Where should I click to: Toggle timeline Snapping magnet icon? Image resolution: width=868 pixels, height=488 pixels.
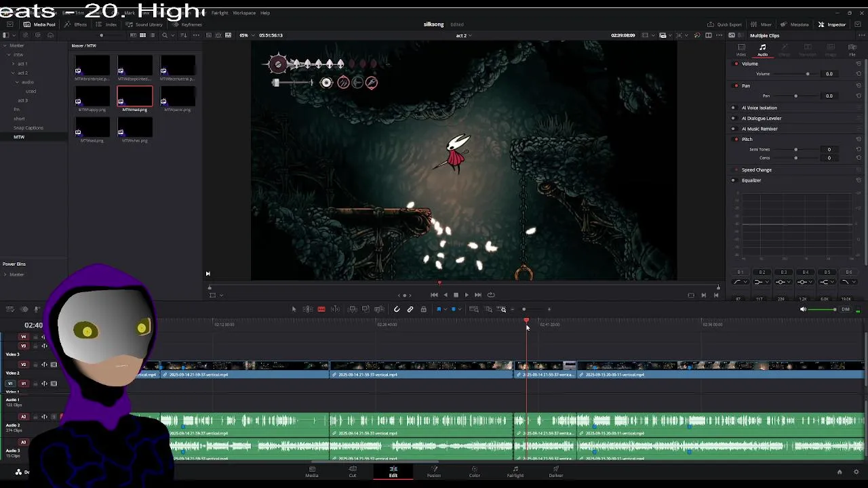point(397,309)
